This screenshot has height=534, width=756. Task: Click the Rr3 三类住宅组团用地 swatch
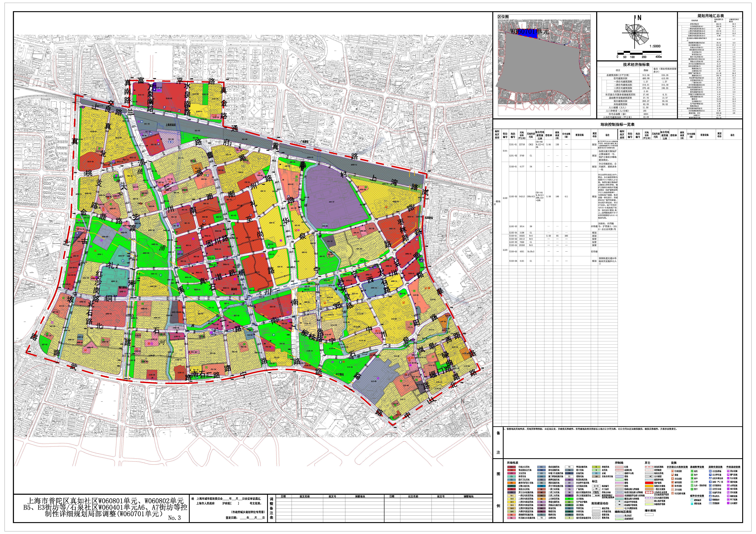[512, 502]
